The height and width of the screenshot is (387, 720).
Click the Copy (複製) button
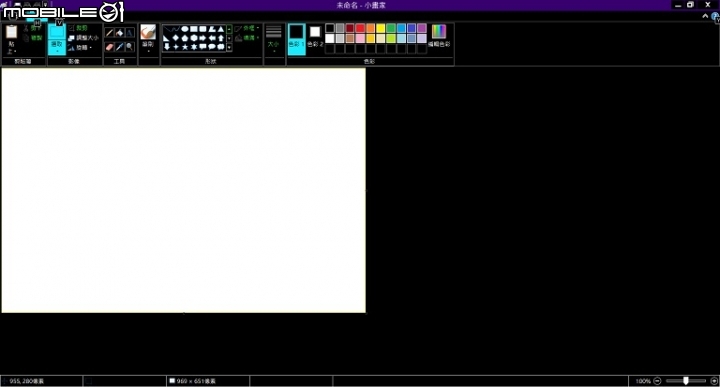33,38
